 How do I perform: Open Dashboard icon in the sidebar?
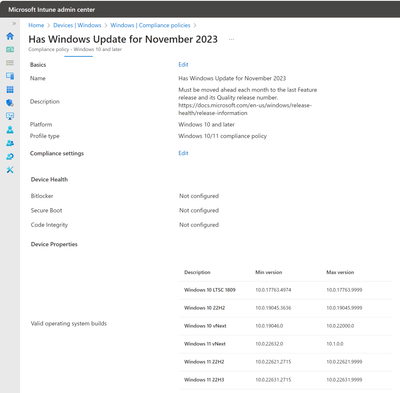[x=10, y=49]
